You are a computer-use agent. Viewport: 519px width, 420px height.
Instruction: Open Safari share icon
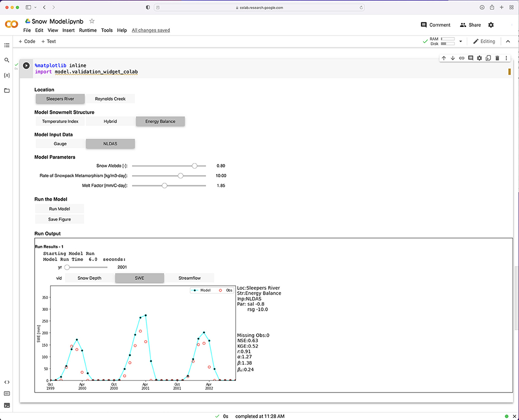click(x=492, y=7)
